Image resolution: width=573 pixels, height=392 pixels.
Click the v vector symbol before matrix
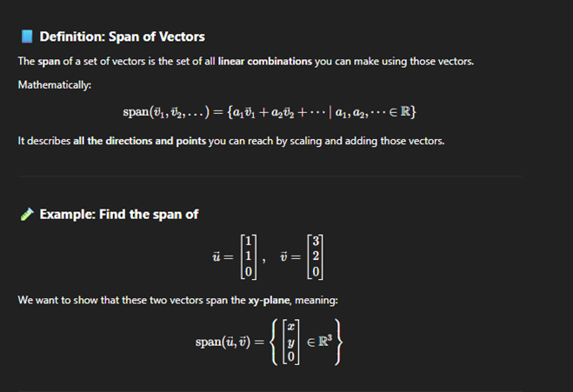(283, 256)
